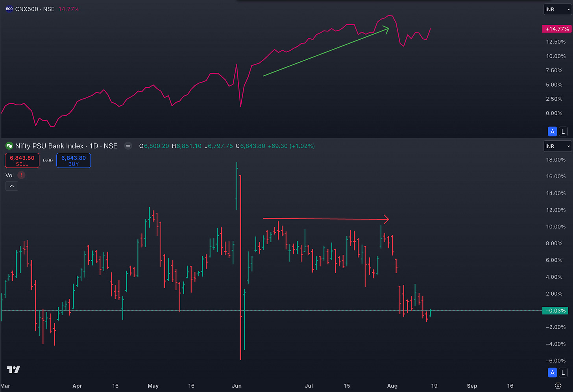
Task: Collapse the indicator legend with the chevron
Action: [12, 186]
